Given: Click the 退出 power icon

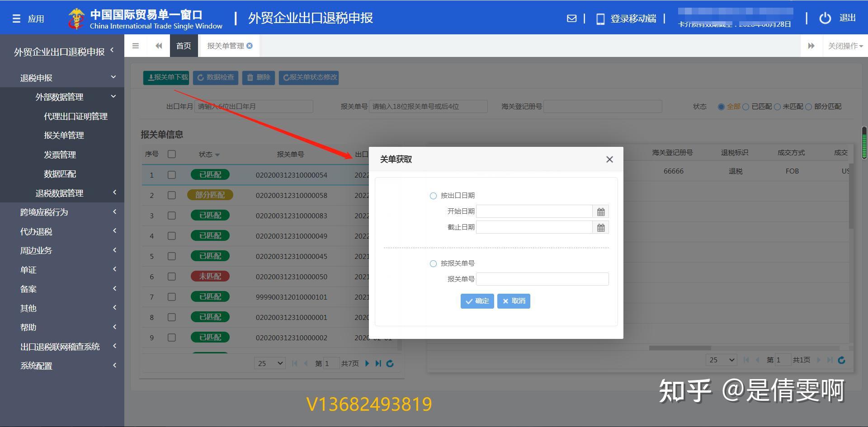Looking at the screenshot, I should coord(825,18).
